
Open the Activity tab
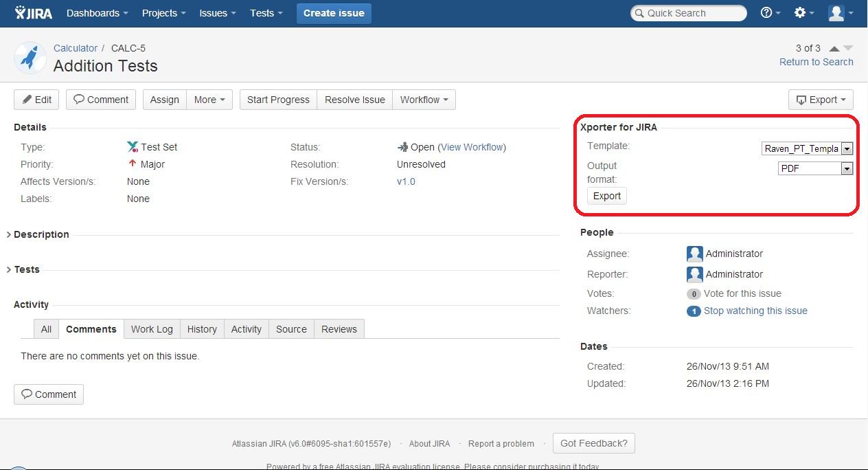[x=247, y=329]
